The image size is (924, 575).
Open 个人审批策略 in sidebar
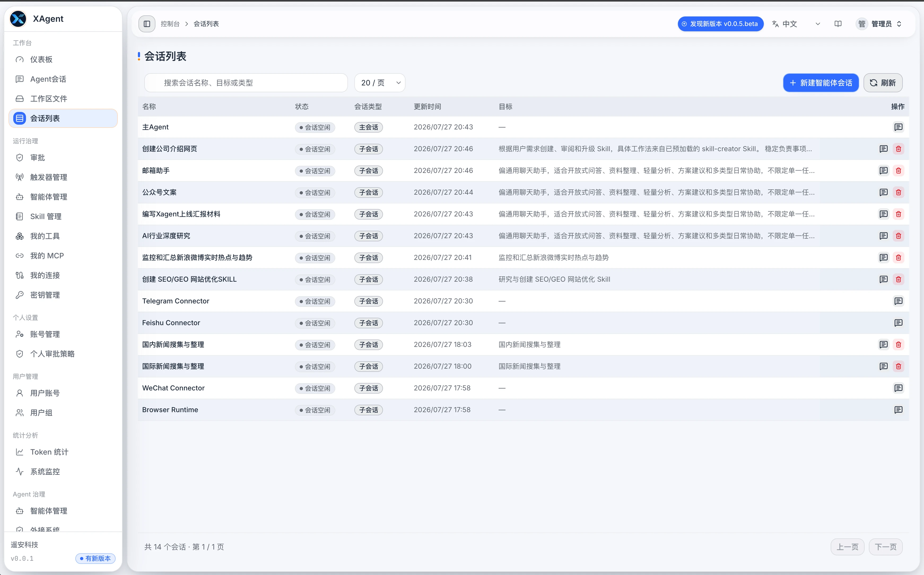(63, 354)
